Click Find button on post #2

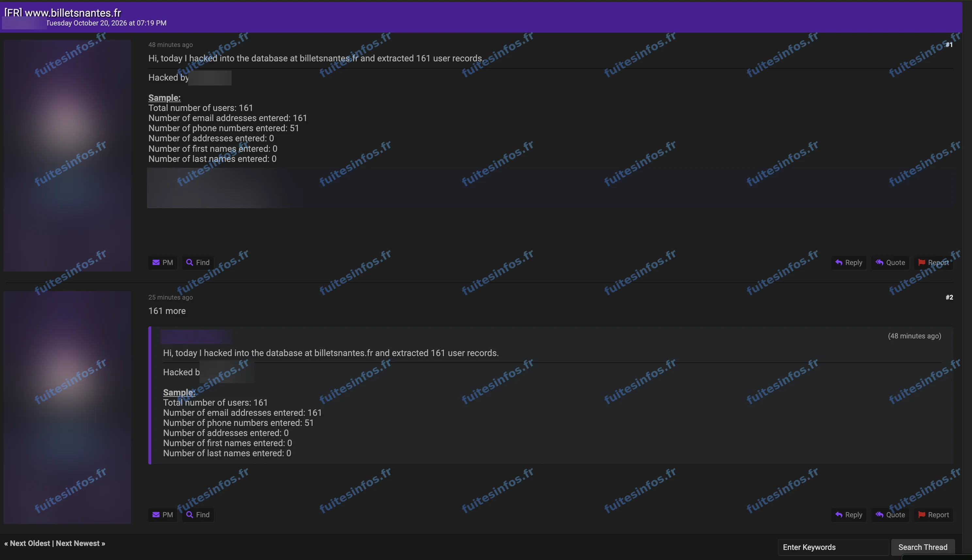[x=198, y=515]
